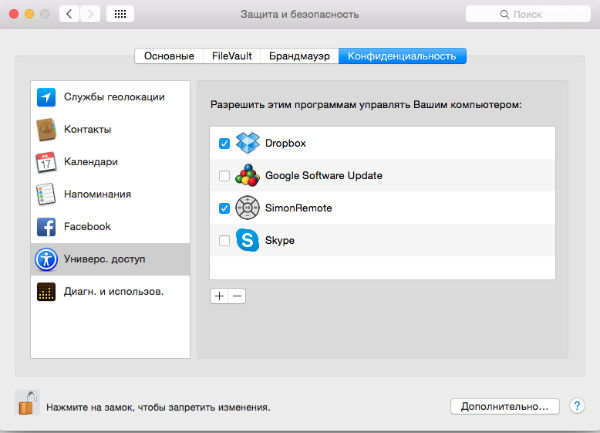The width and height of the screenshot is (600, 433).
Task: Tick the Skype checkbox
Action: click(224, 241)
